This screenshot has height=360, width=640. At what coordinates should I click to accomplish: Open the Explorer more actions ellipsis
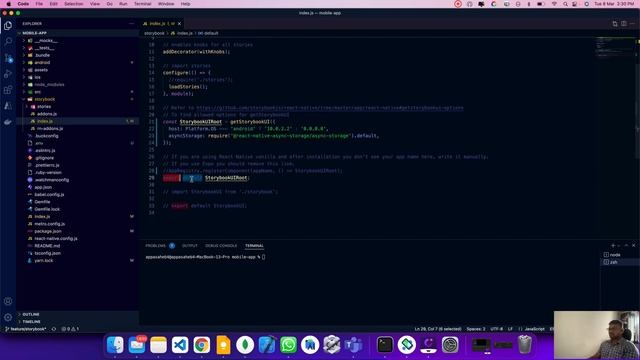pyautogui.click(x=131, y=24)
